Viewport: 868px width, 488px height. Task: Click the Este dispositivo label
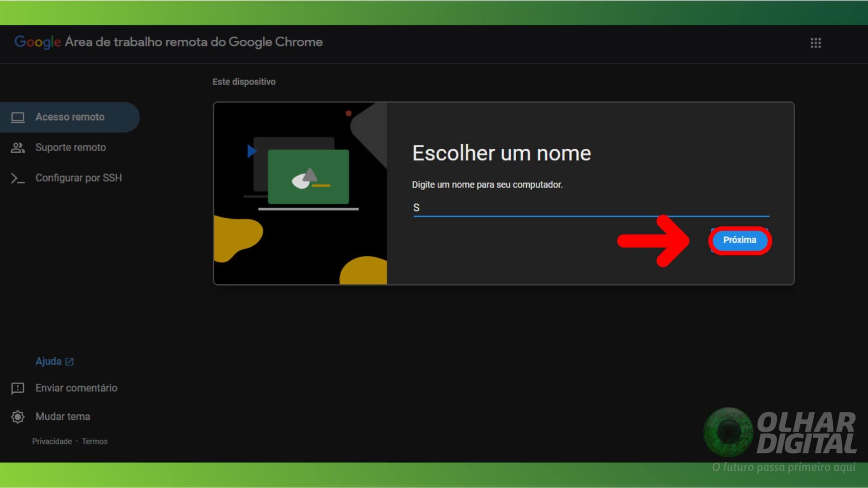[244, 82]
